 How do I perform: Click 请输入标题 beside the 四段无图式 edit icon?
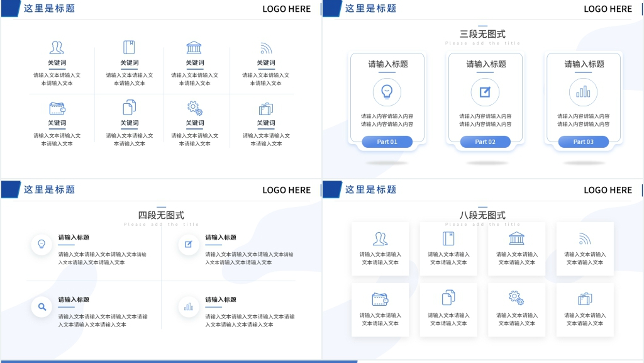point(221,237)
